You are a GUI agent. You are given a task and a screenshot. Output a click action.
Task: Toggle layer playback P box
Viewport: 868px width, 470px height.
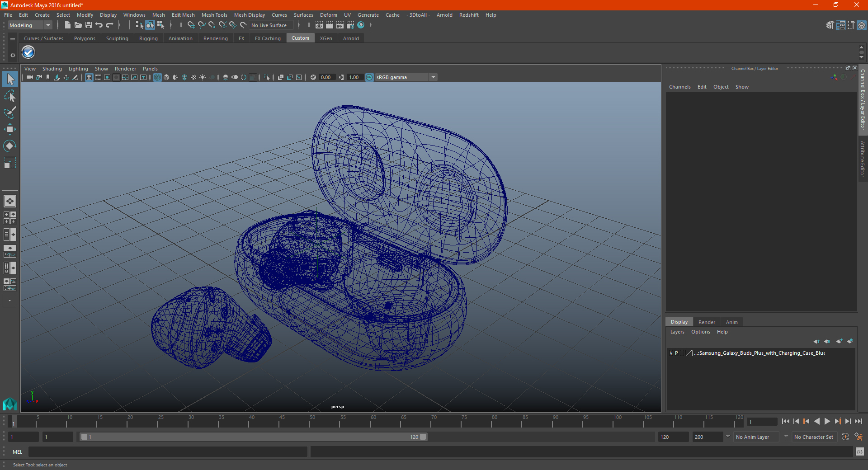676,353
